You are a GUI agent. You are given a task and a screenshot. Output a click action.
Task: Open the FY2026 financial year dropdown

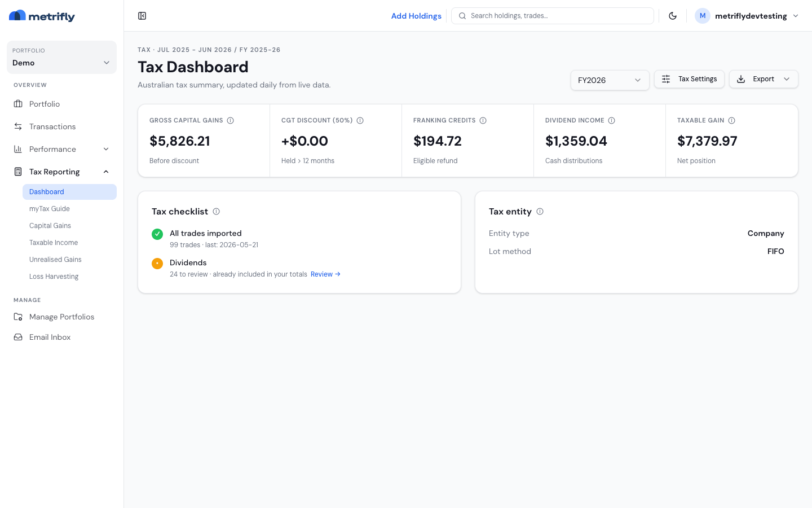coord(610,80)
